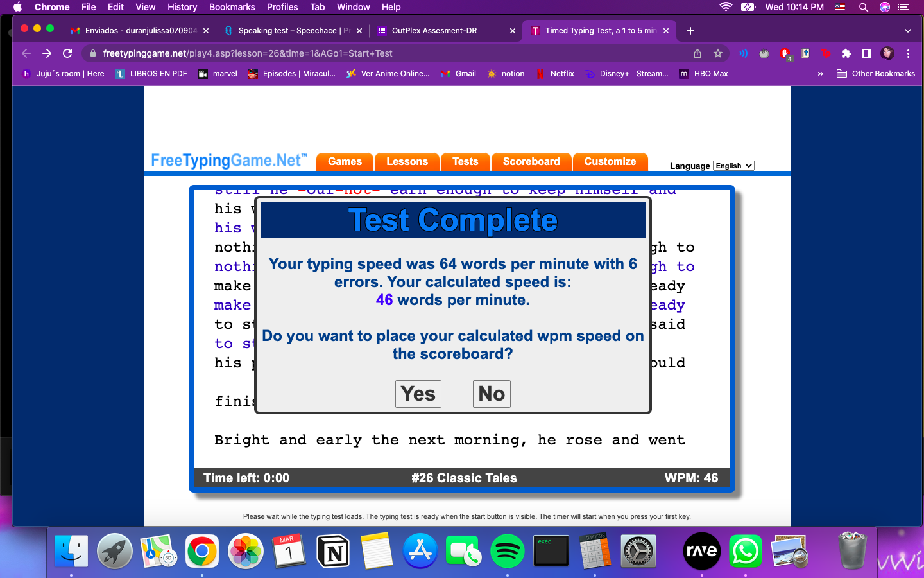Open the Scoreboard tab
The height and width of the screenshot is (578, 924).
click(531, 162)
